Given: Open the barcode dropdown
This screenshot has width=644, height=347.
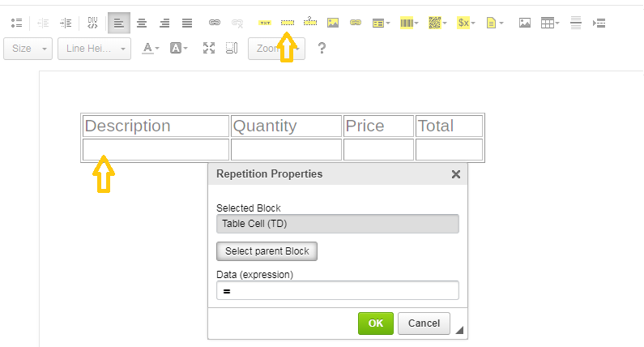Looking at the screenshot, I should pos(409,23).
